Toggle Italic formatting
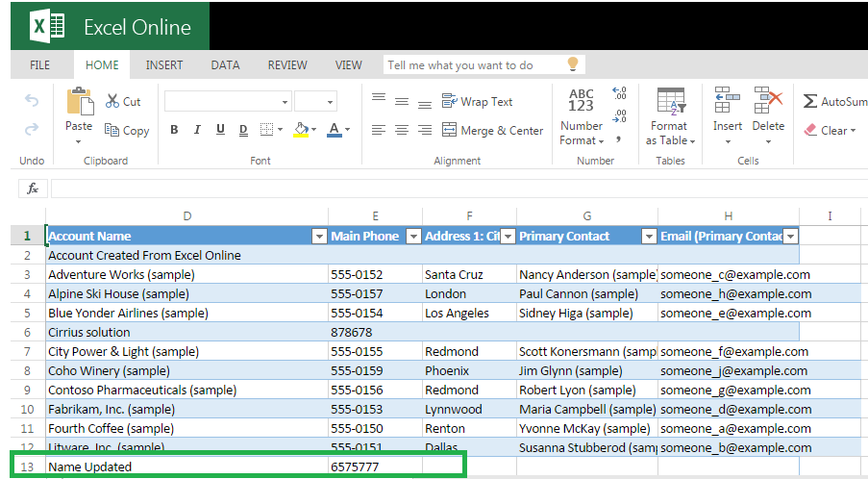The image size is (868, 479). 197,130
